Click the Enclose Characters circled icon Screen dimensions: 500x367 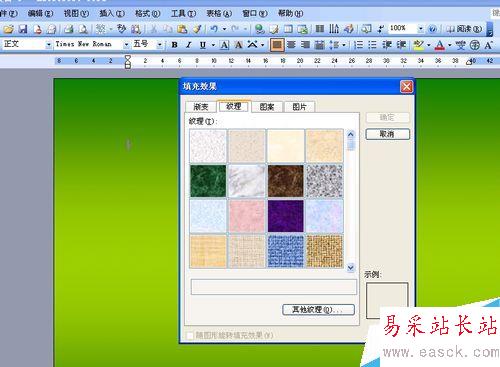(474, 45)
